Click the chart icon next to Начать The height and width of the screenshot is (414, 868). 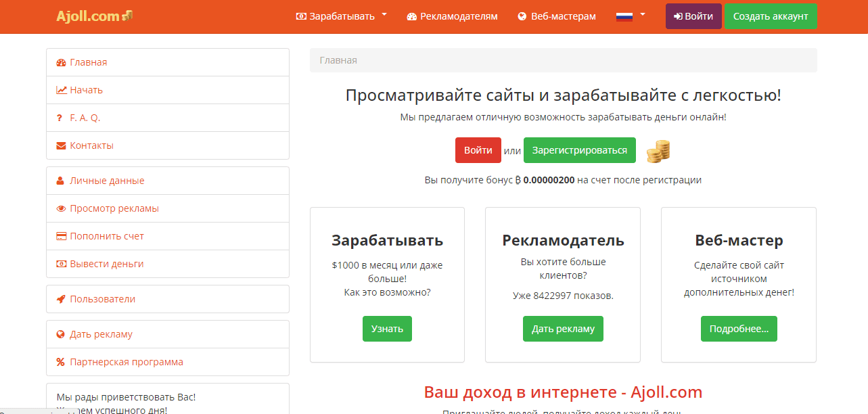(x=61, y=90)
